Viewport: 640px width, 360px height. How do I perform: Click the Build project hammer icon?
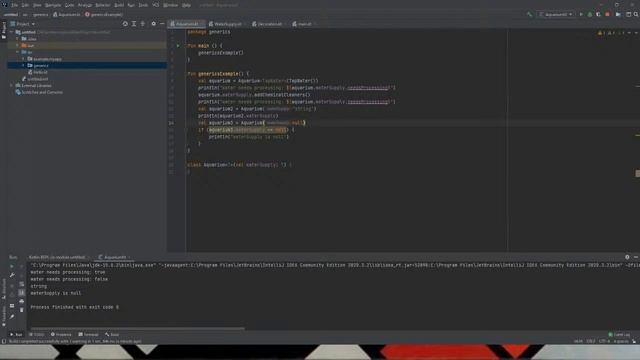click(x=529, y=14)
